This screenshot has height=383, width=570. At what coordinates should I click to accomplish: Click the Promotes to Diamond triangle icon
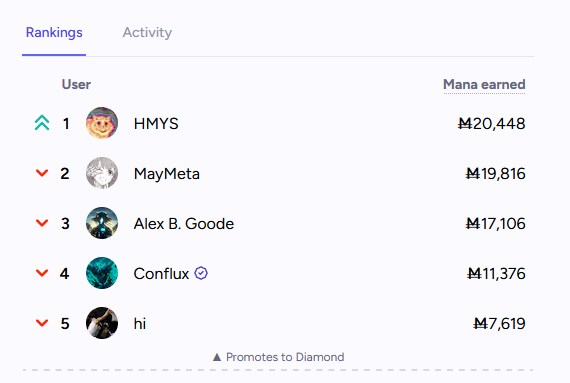(x=217, y=357)
